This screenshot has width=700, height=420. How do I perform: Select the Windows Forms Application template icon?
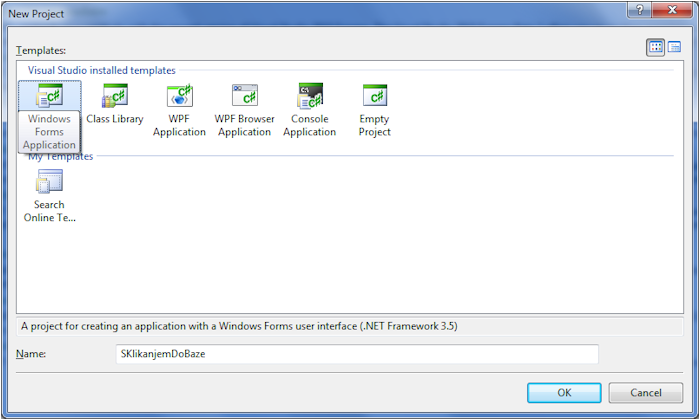[x=49, y=96]
